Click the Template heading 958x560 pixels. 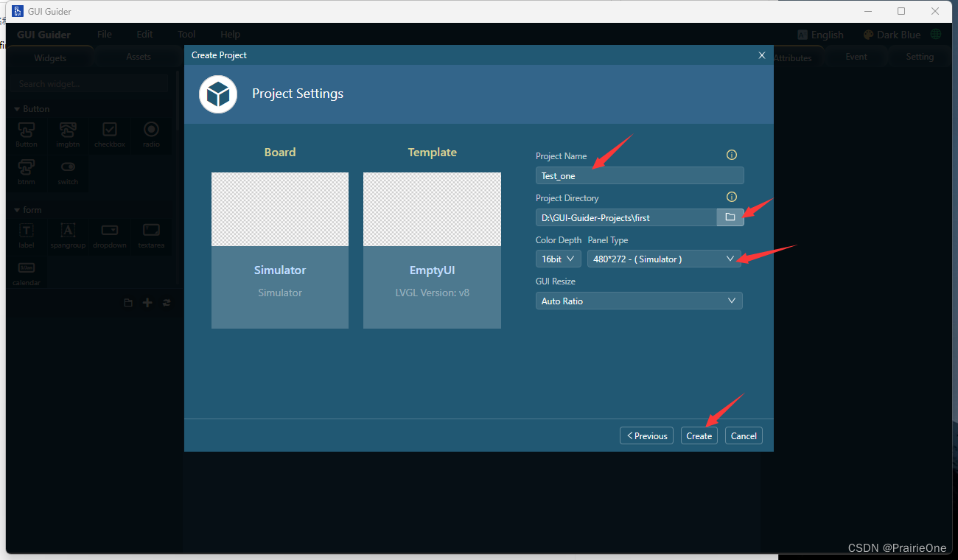(433, 153)
